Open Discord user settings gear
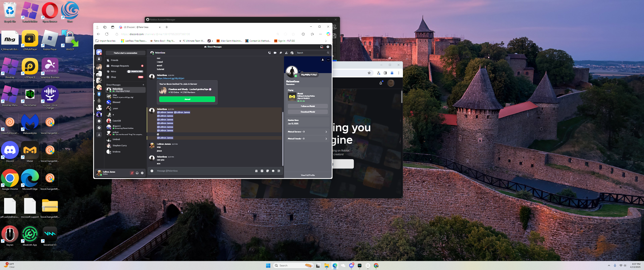 coord(142,173)
